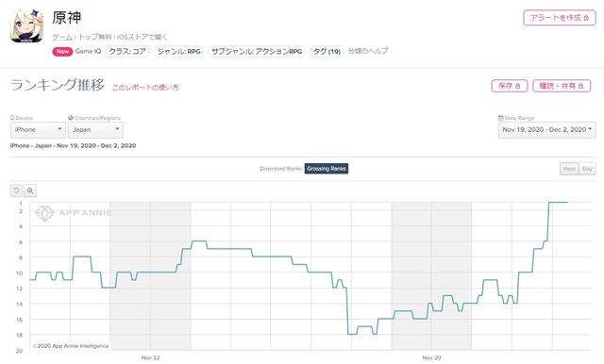Switch to Download Ranks view
Viewport: 604px width, 364px height.
point(281,169)
